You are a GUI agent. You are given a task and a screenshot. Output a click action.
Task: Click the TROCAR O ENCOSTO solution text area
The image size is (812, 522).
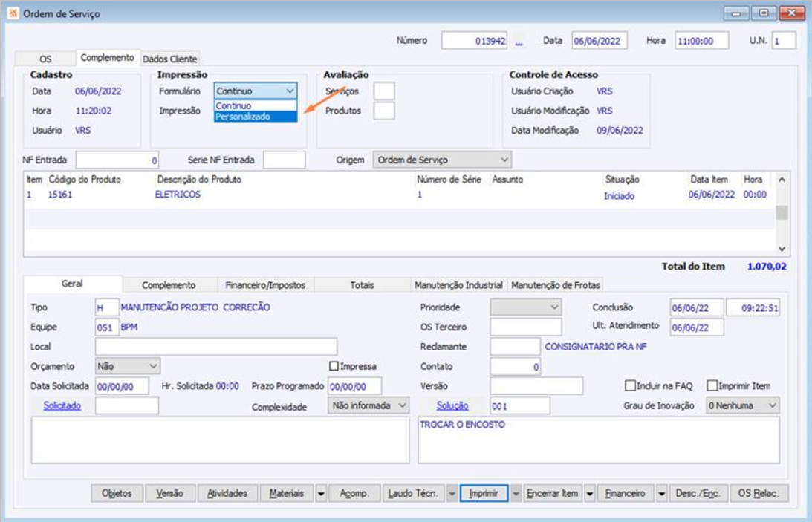[599, 440]
